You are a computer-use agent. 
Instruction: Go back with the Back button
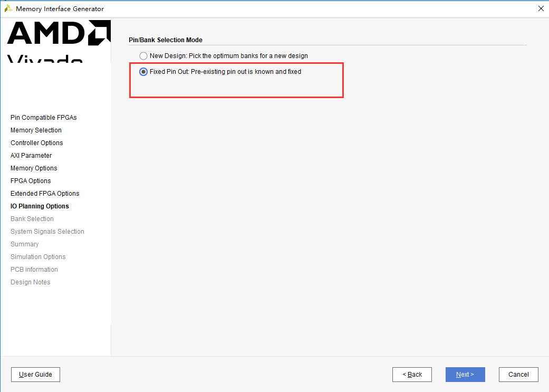[x=412, y=375]
